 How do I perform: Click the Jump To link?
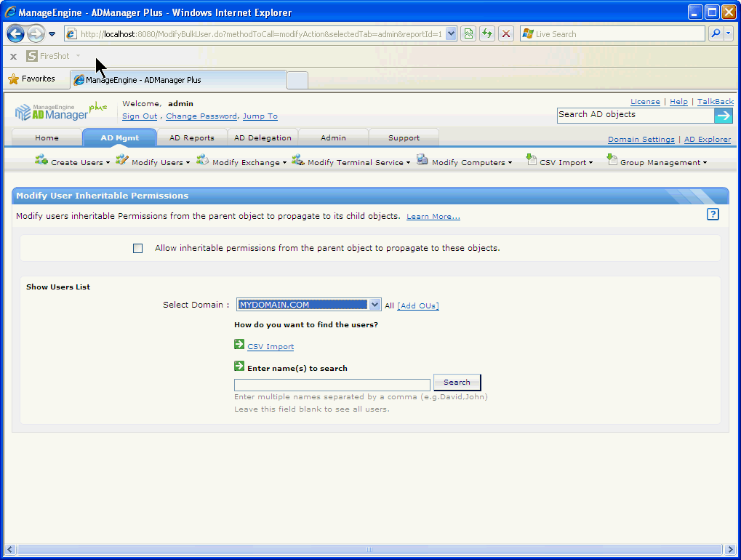pyautogui.click(x=260, y=116)
